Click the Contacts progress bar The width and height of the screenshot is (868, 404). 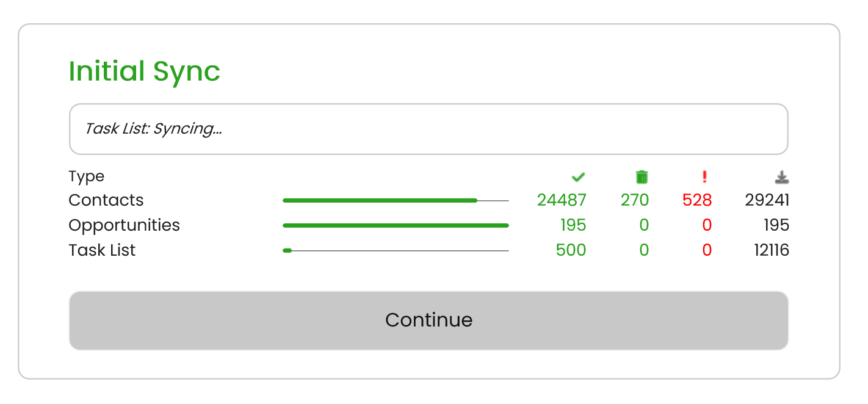coord(396,200)
